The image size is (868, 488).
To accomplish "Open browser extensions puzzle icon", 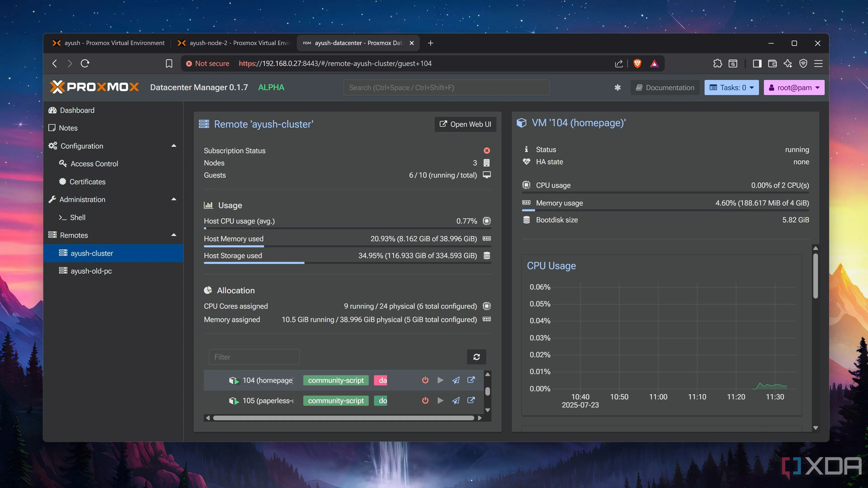I will click(717, 64).
